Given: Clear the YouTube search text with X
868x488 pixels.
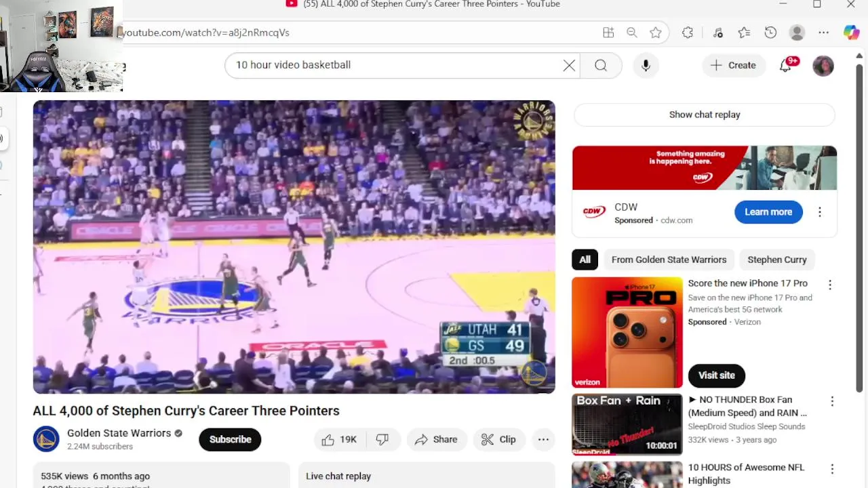Looking at the screenshot, I should point(569,65).
